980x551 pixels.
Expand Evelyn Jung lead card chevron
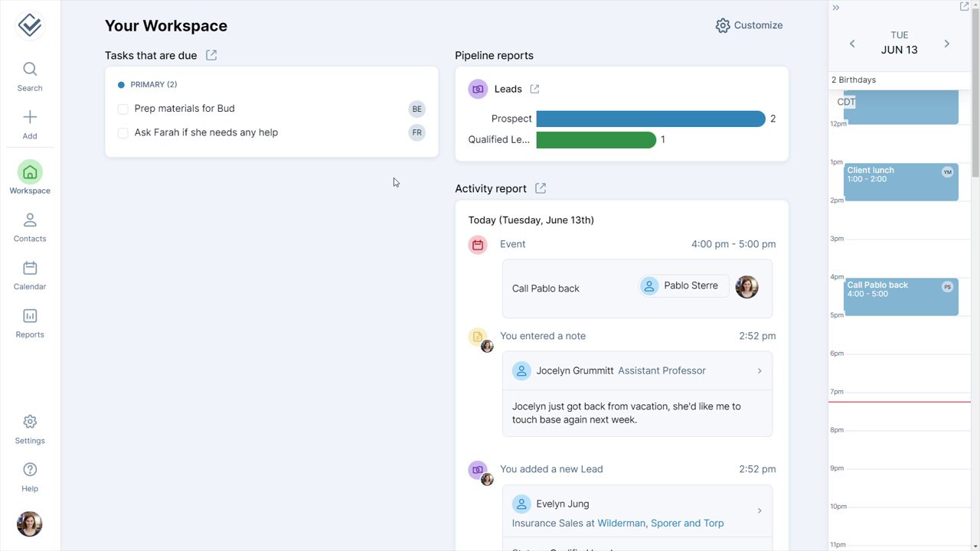point(759,510)
